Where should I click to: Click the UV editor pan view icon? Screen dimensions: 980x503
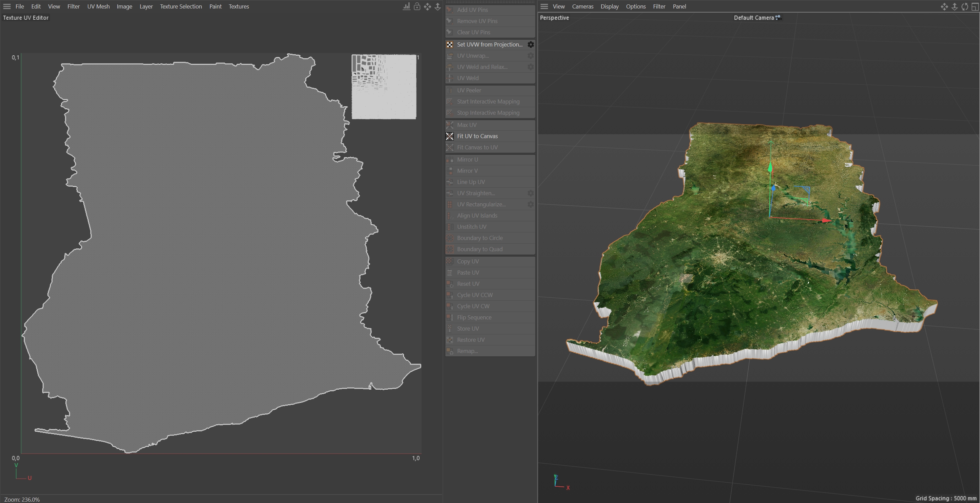(x=427, y=6)
